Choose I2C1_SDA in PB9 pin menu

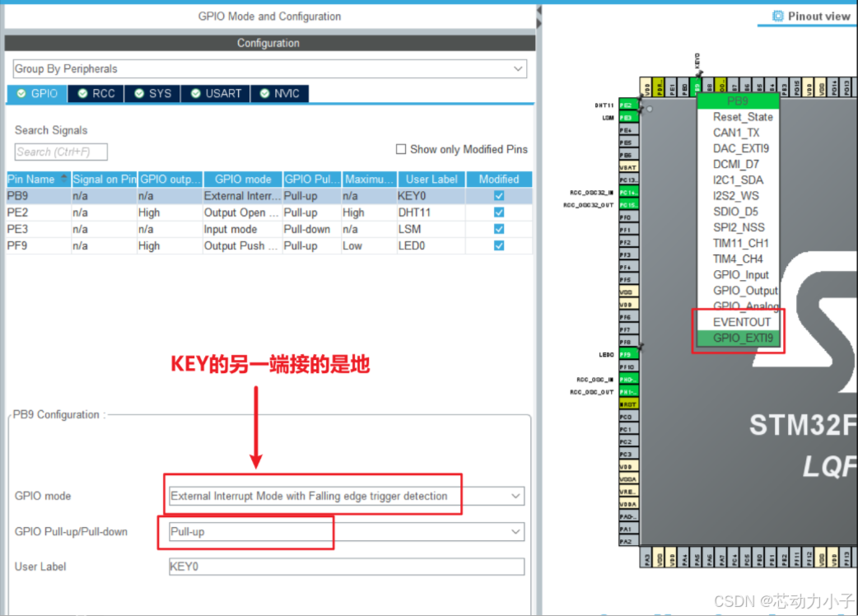tap(738, 180)
